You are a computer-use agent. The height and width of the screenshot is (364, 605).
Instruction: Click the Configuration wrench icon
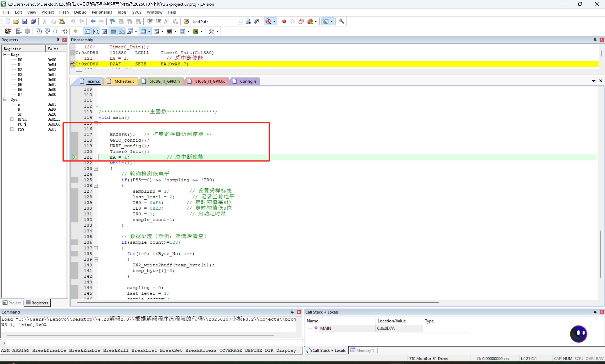341,22
